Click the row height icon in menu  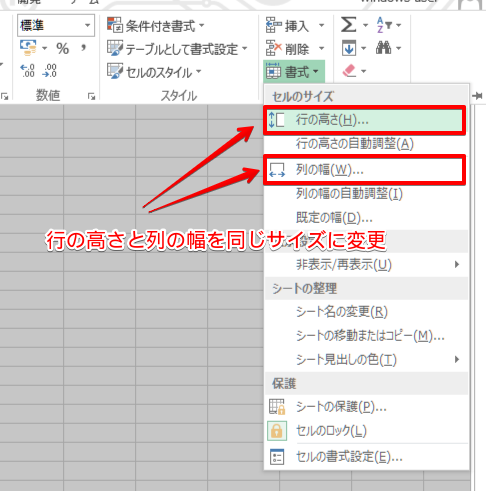(276, 120)
